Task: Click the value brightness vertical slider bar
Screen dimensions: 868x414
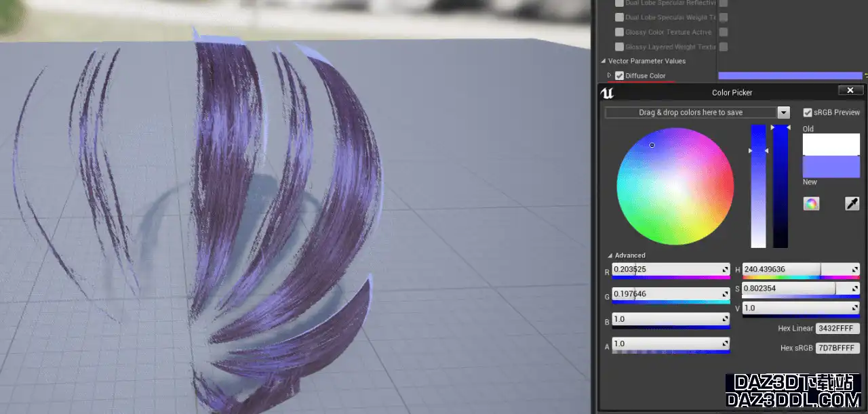Action: tap(781, 186)
